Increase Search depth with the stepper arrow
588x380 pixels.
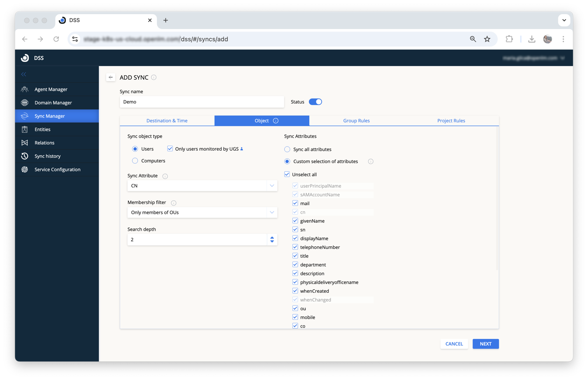coord(272,238)
